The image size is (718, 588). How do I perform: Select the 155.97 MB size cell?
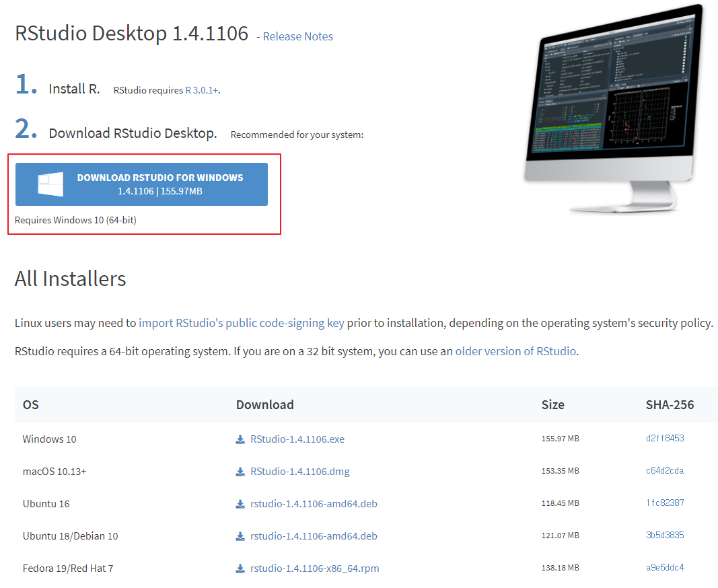tap(560, 439)
